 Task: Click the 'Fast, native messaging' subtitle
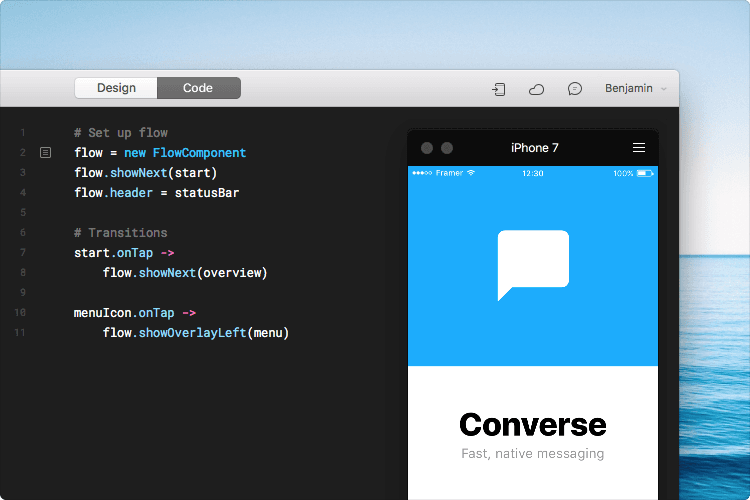pos(532,454)
